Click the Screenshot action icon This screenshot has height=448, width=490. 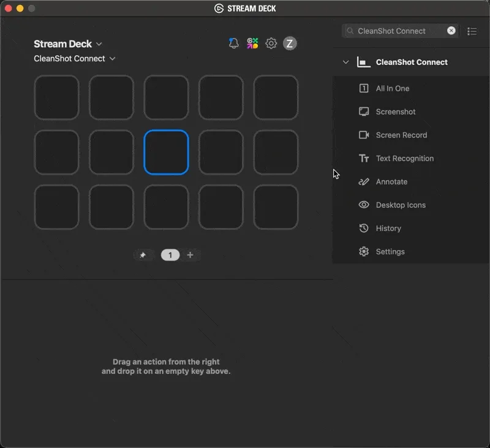pos(364,112)
